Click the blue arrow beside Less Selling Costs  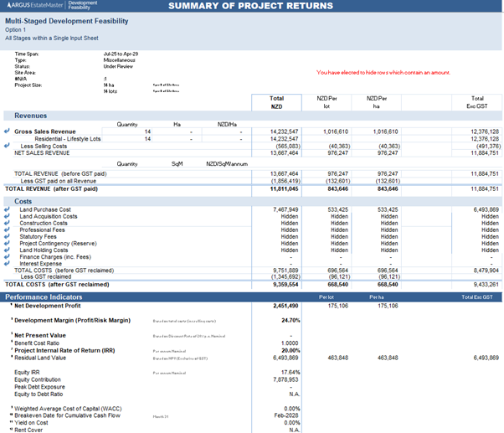(7, 146)
